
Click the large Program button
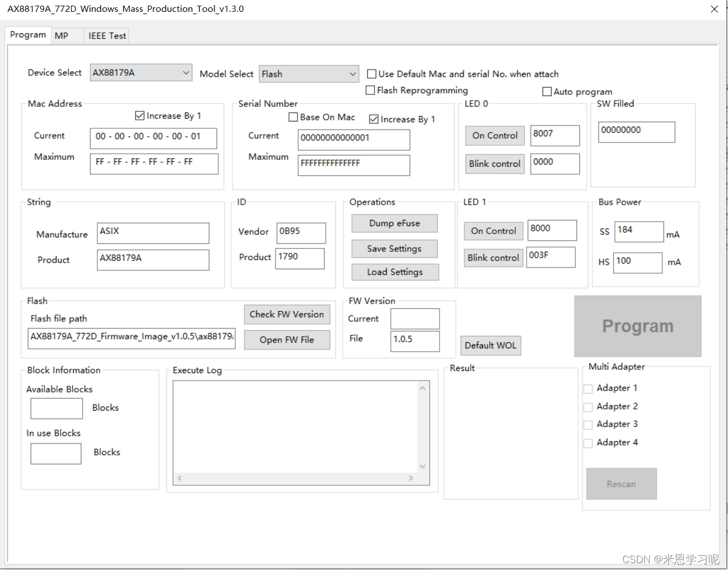tap(638, 326)
